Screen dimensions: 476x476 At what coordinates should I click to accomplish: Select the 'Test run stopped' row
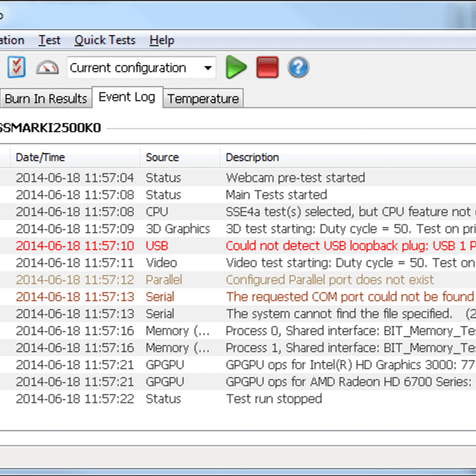click(238, 399)
